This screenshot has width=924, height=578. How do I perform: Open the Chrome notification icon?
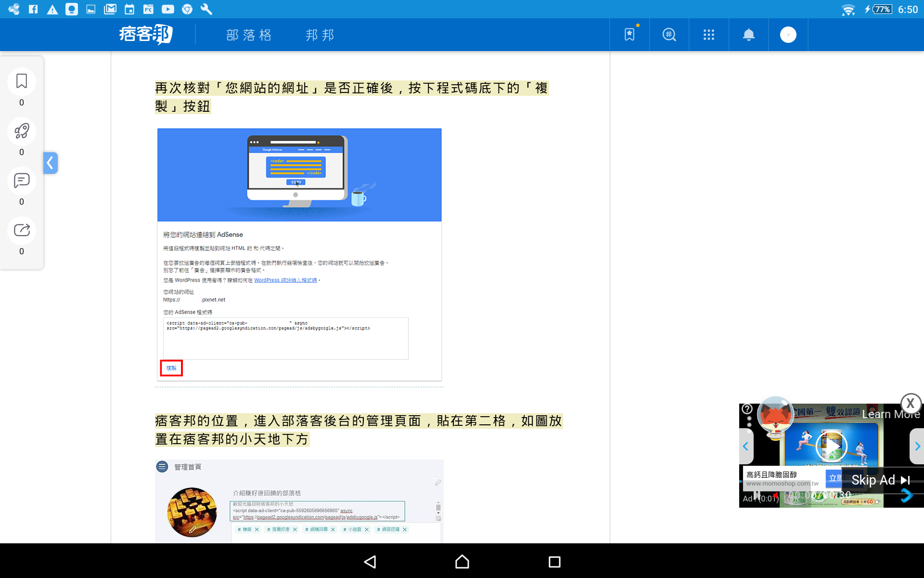point(187,9)
